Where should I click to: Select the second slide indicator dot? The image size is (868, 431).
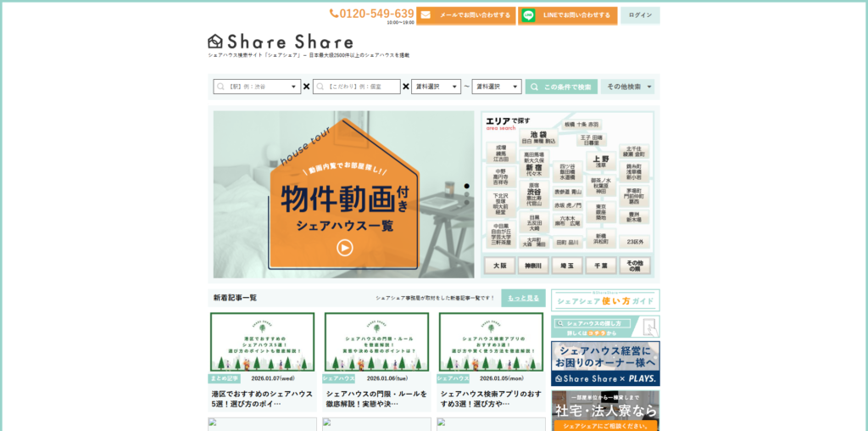pos(467,194)
